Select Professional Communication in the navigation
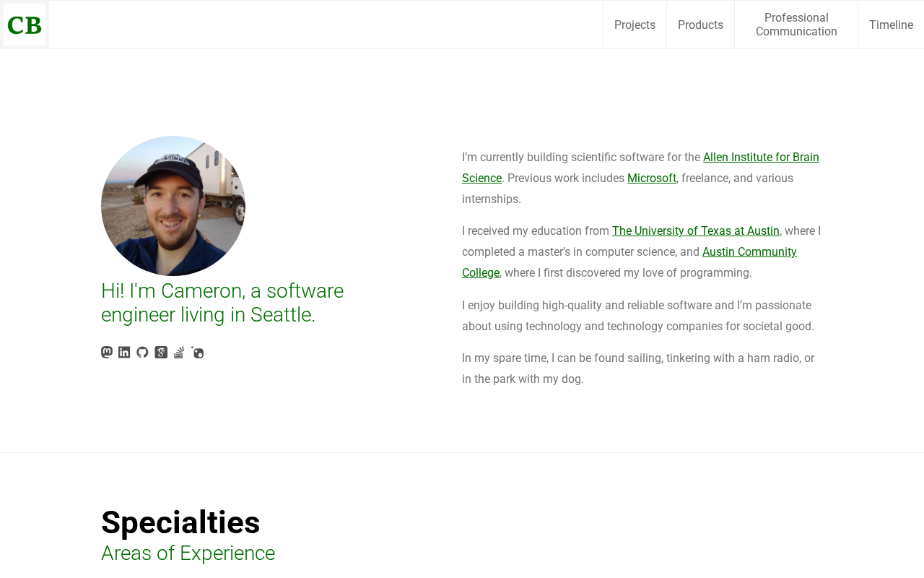The height and width of the screenshot is (578, 924). [796, 25]
